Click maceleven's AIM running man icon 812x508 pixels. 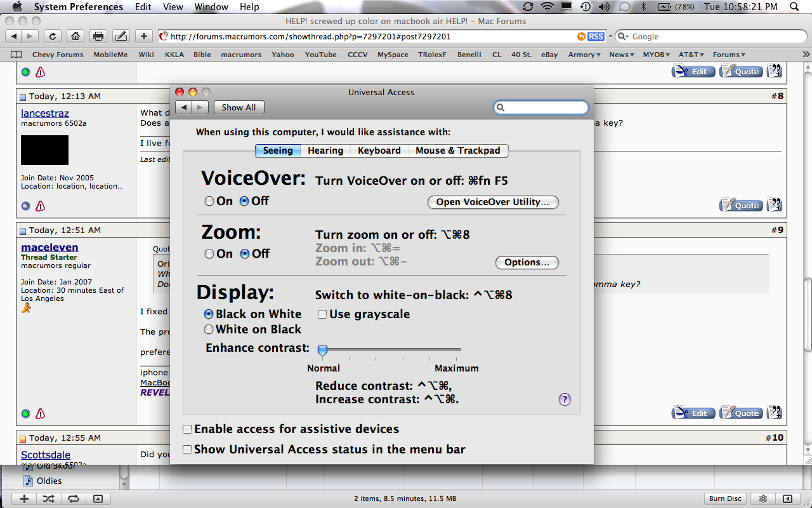pos(26,308)
